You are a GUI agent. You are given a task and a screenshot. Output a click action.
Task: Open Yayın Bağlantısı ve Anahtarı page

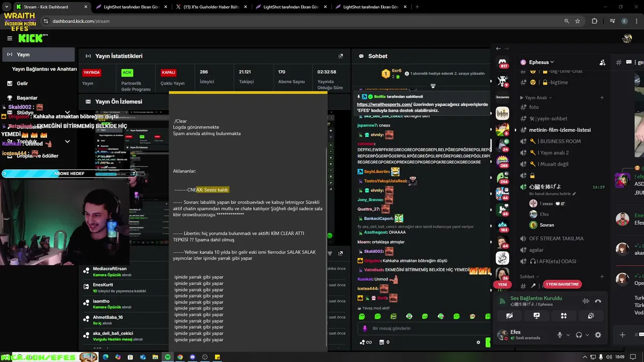click(44, 69)
